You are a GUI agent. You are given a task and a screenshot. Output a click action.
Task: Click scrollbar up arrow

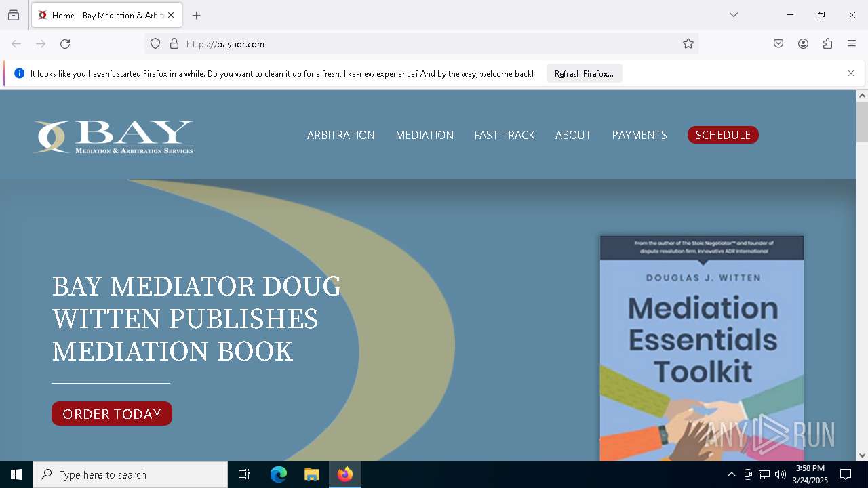click(862, 96)
